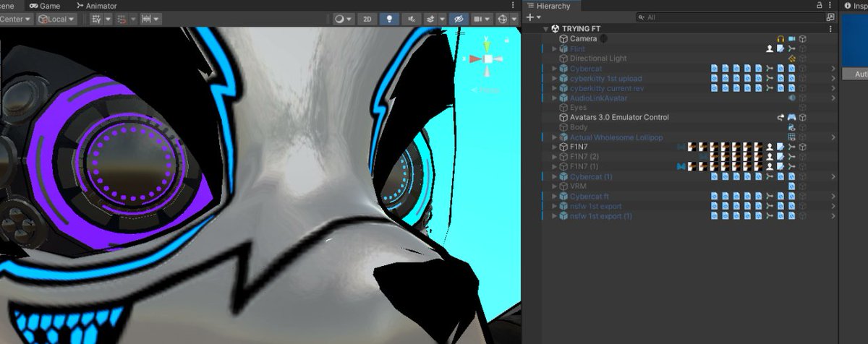Click the Hierarchy search-by-type icon
868x344 pixels.
point(830,17)
